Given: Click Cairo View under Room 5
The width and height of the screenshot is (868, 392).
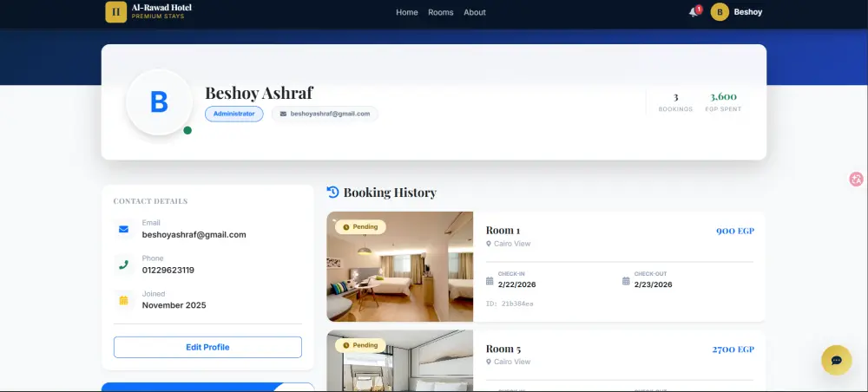Looking at the screenshot, I should click(x=512, y=362).
